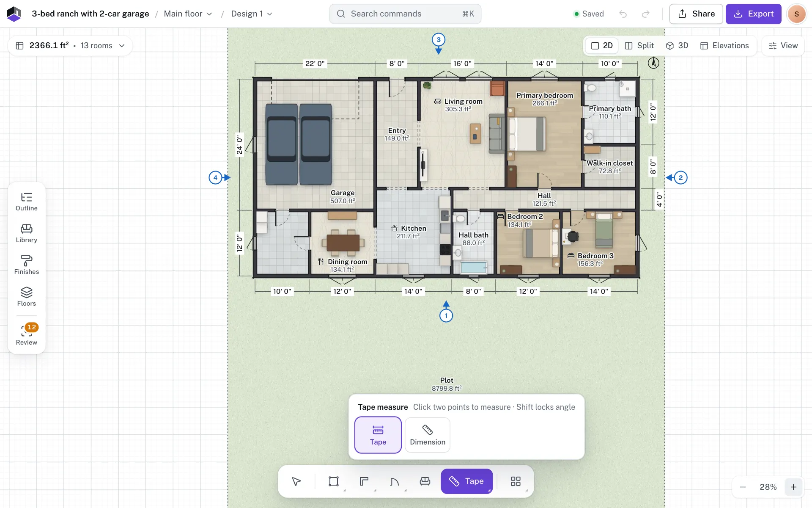Expand the Design 1 dropdown

(x=252, y=14)
